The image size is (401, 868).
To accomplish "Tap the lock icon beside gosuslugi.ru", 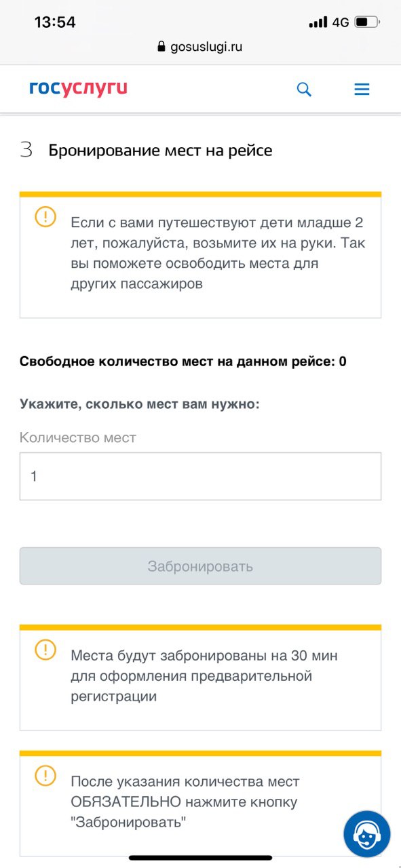I will coord(161,47).
